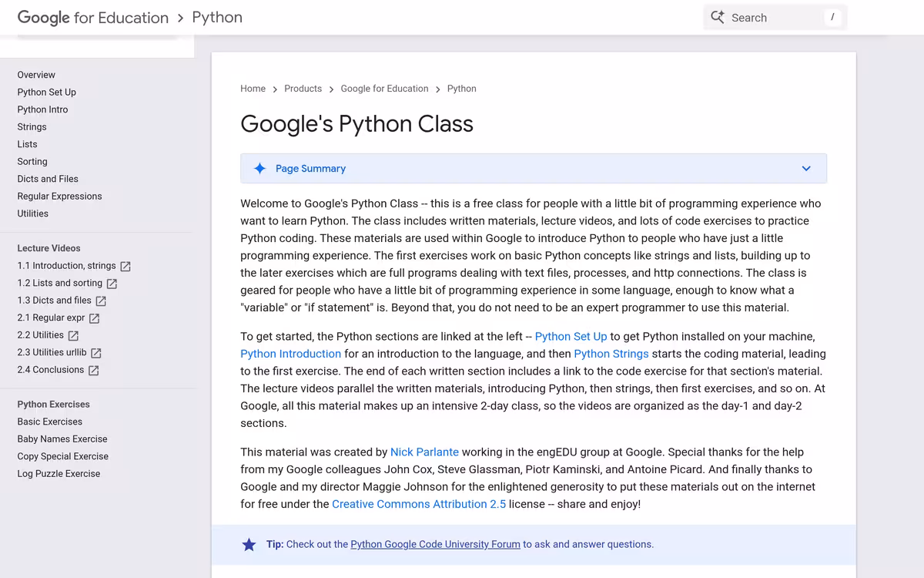Open Creative Commons Attribution 2.5 license link
Image resolution: width=924 pixels, height=578 pixels.
419,504
